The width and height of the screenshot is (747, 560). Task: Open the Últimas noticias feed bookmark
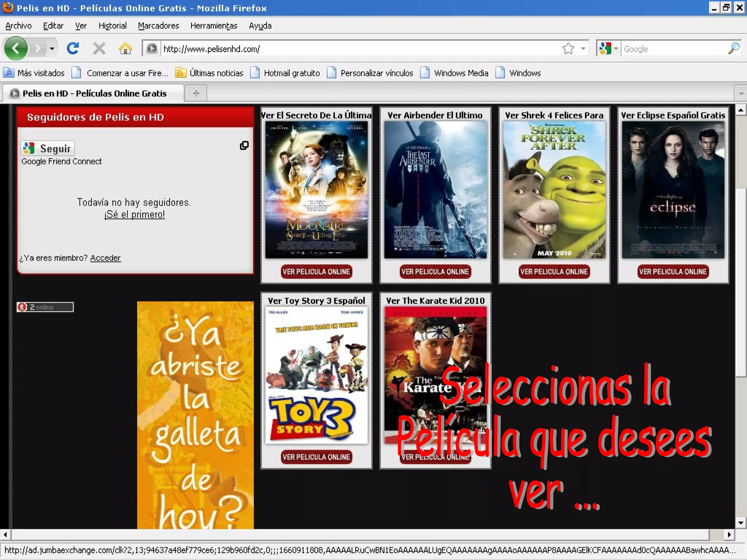click(209, 73)
